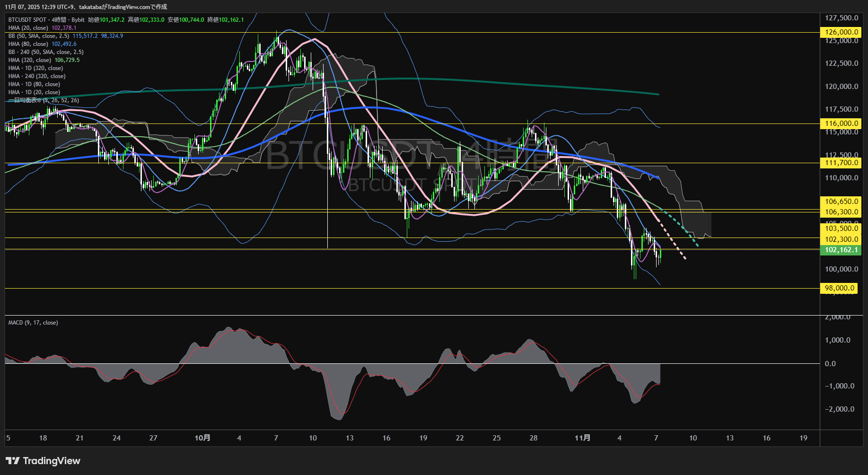
Task: Click the green 102,162.1 current price label
Action: pos(841,250)
